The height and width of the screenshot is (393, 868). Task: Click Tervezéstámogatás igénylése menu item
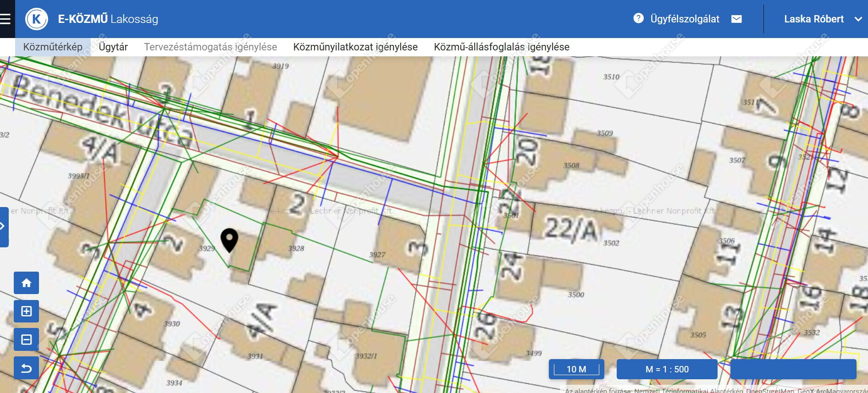[x=210, y=47]
